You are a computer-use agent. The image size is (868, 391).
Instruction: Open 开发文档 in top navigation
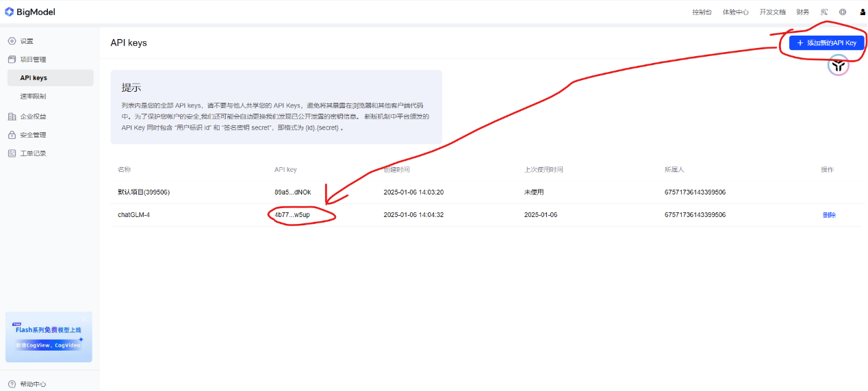[x=772, y=12]
